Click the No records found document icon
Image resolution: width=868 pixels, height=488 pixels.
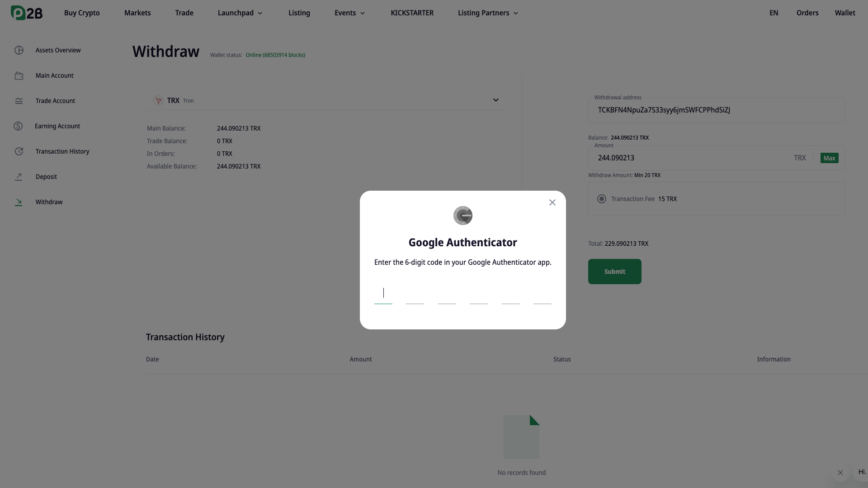pyautogui.click(x=522, y=437)
